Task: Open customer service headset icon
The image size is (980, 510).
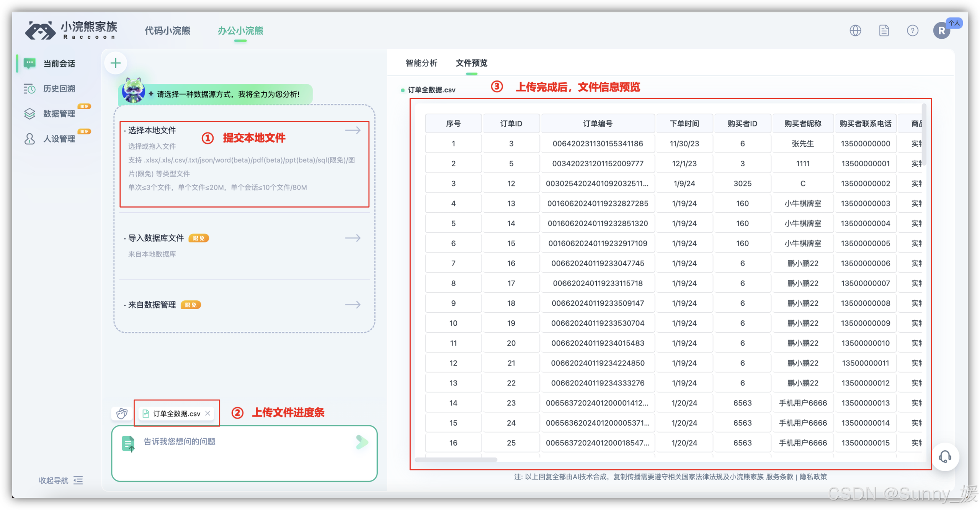Action: pyautogui.click(x=945, y=457)
